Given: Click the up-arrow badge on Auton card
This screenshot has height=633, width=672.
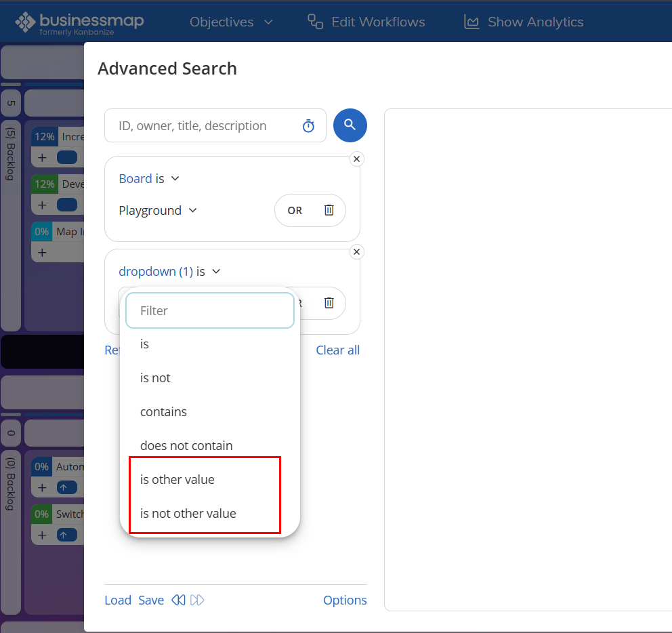Looking at the screenshot, I should click(67, 487).
